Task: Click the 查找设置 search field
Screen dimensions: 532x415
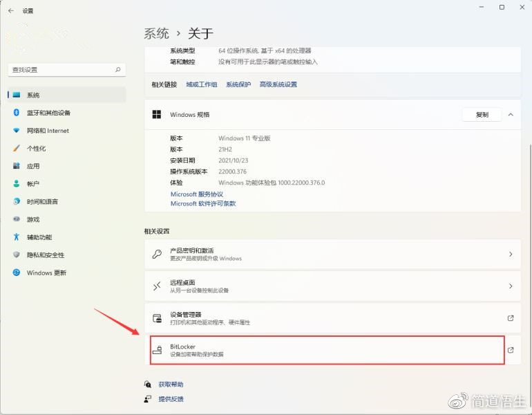Action: [x=66, y=70]
